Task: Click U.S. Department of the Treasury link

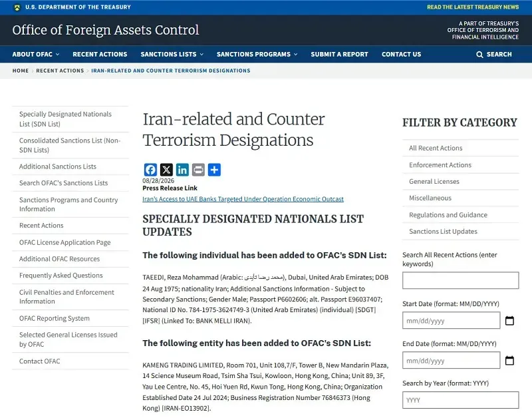Action: tap(78, 7)
